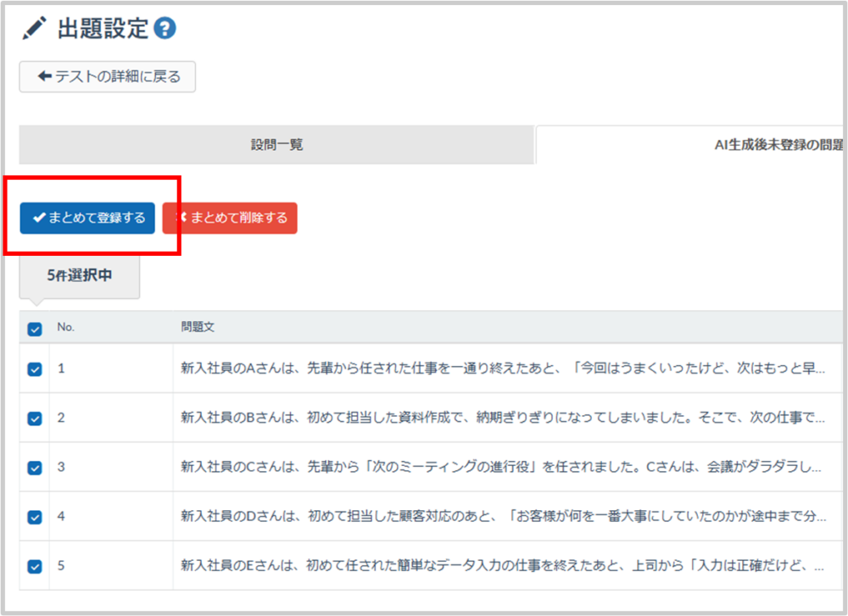Screen dimensions: 848x616
Task: Untick the checkbox for question 5
Action: tap(35, 566)
